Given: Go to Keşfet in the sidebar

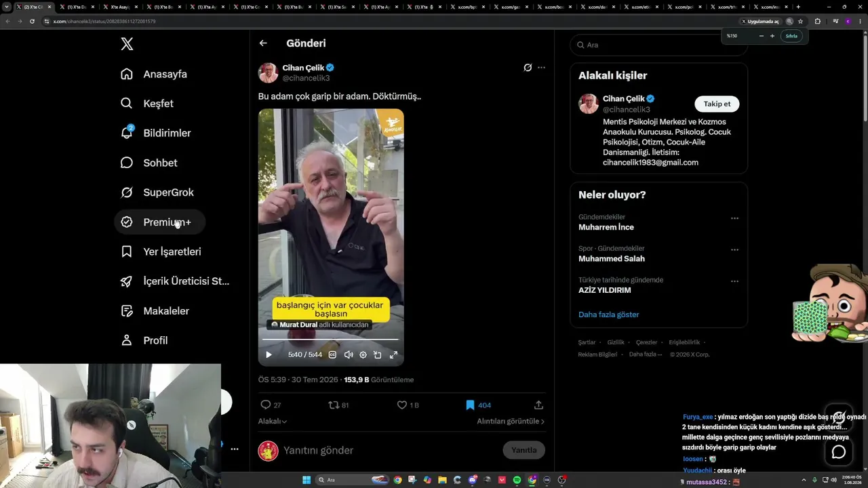Looking at the screenshot, I should (x=146, y=104).
